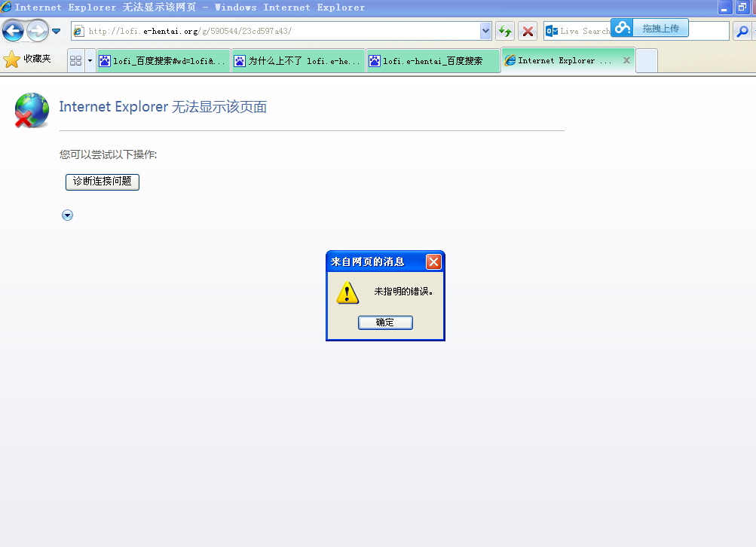Click the search magnifier icon
Image resolution: width=756 pixels, height=547 pixels.
742,32
